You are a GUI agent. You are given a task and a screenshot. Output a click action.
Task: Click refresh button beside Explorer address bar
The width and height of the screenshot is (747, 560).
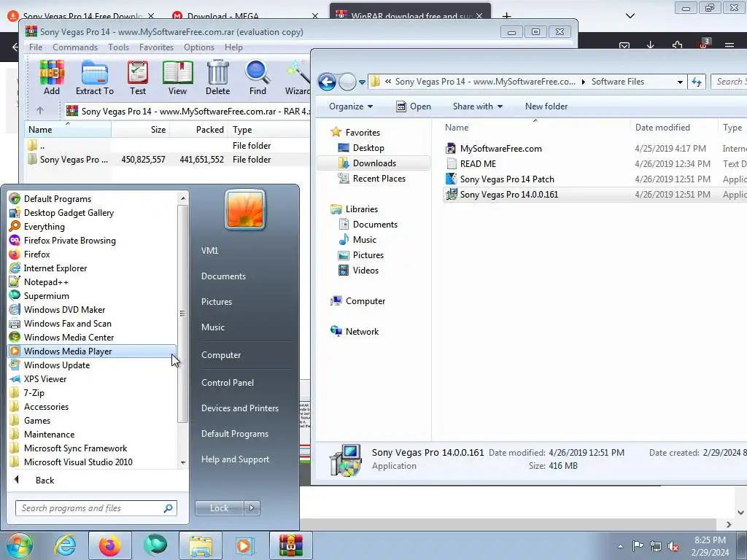697,82
